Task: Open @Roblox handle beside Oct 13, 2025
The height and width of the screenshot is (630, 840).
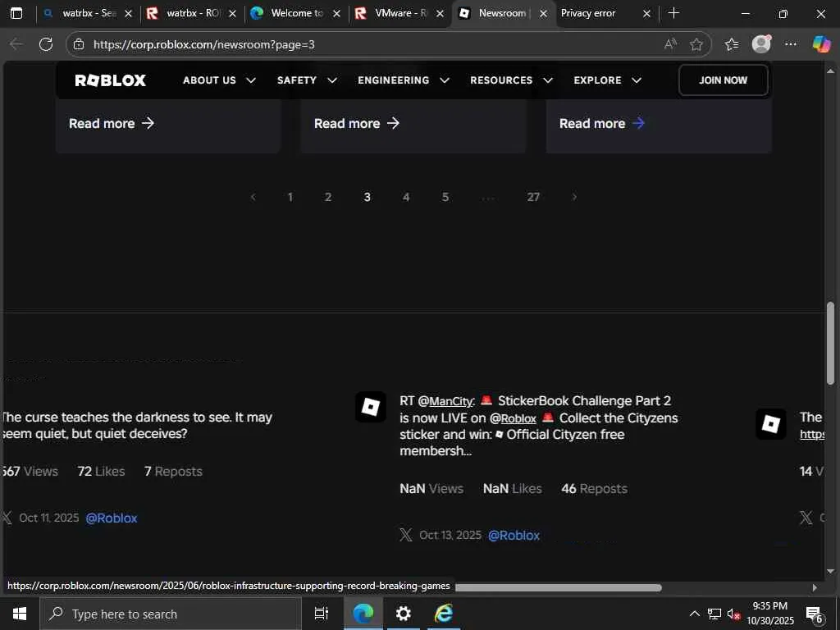Action: pyautogui.click(x=514, y=535)
